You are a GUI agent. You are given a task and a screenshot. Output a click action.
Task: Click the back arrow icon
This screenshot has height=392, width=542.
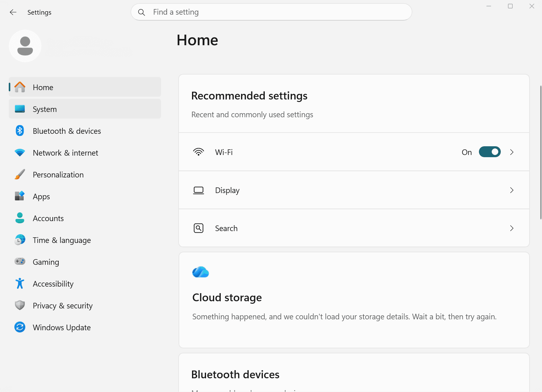(13, 12)
